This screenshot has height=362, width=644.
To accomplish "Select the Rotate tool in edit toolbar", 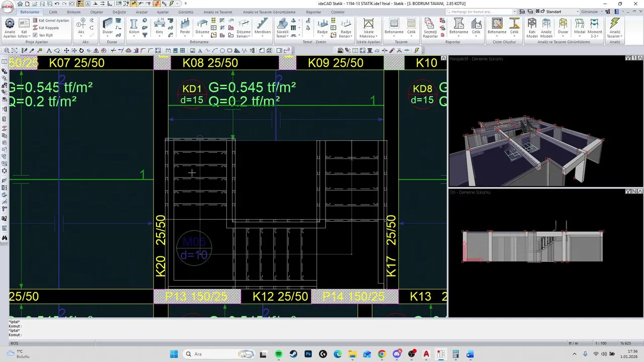I will pyautogui.click(x=82, y=51).
